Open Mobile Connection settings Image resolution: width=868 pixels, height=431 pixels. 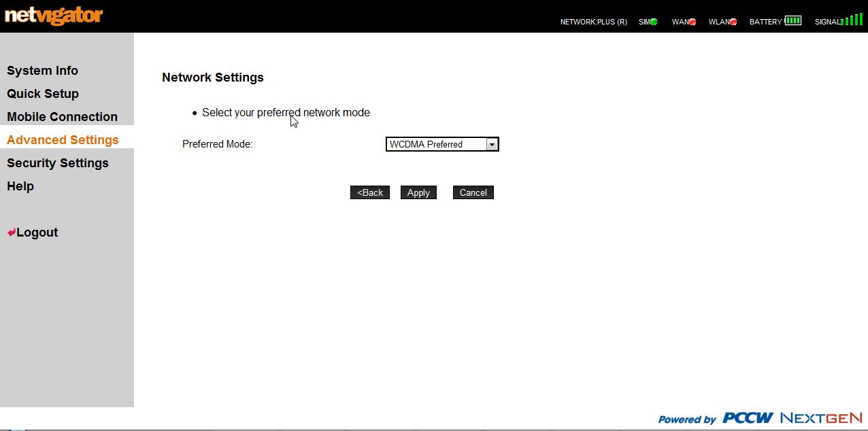pyautogui.click(x=62, y=117)
